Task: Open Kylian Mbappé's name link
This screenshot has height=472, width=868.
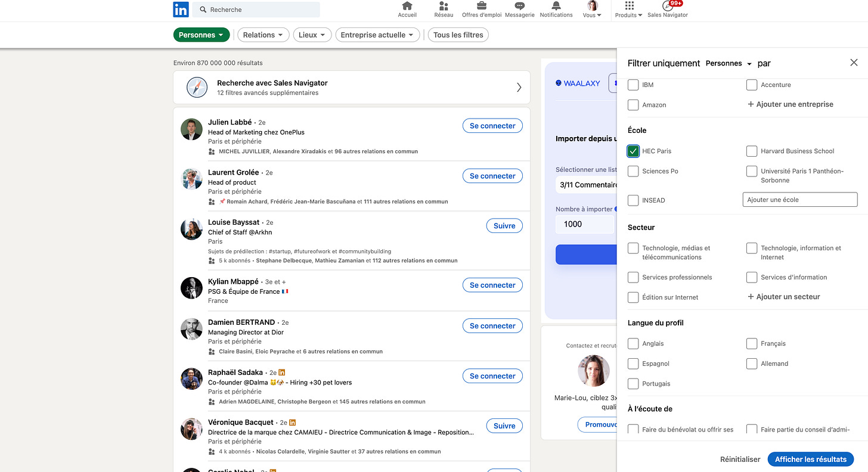Action: 233,281
